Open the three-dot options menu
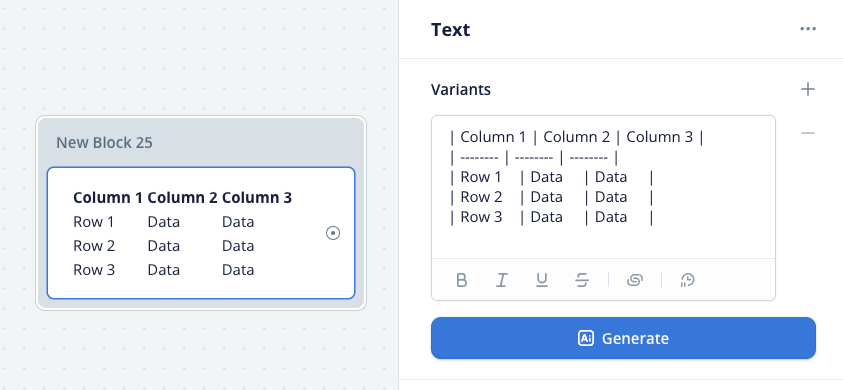Viewport: 843px width, 390px height. click(808, 29)
